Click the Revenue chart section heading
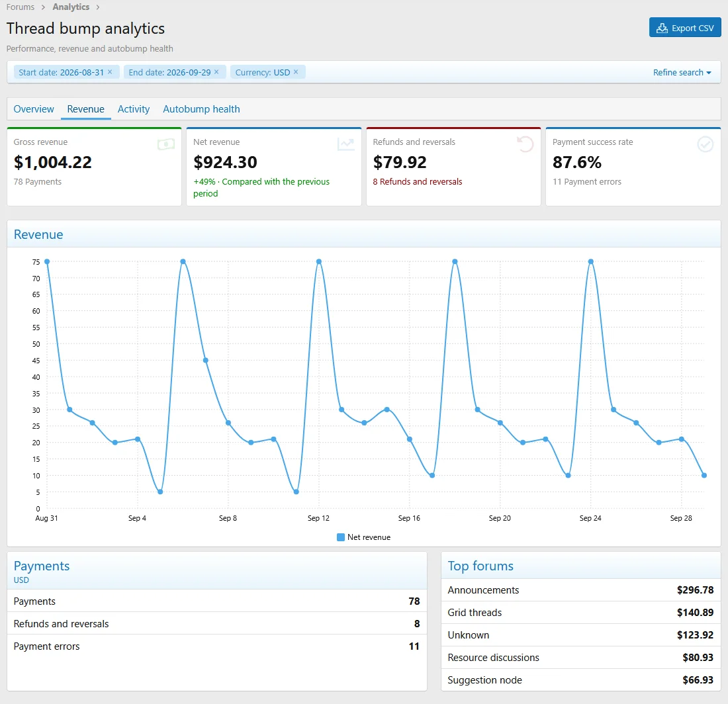The width and height of the screenshot is (728, 704). (38, 234)
